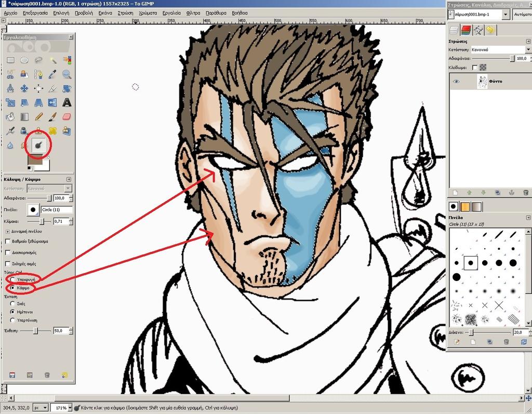
Task: Open the Επεξεργασία menu
Action: point(35,13)
